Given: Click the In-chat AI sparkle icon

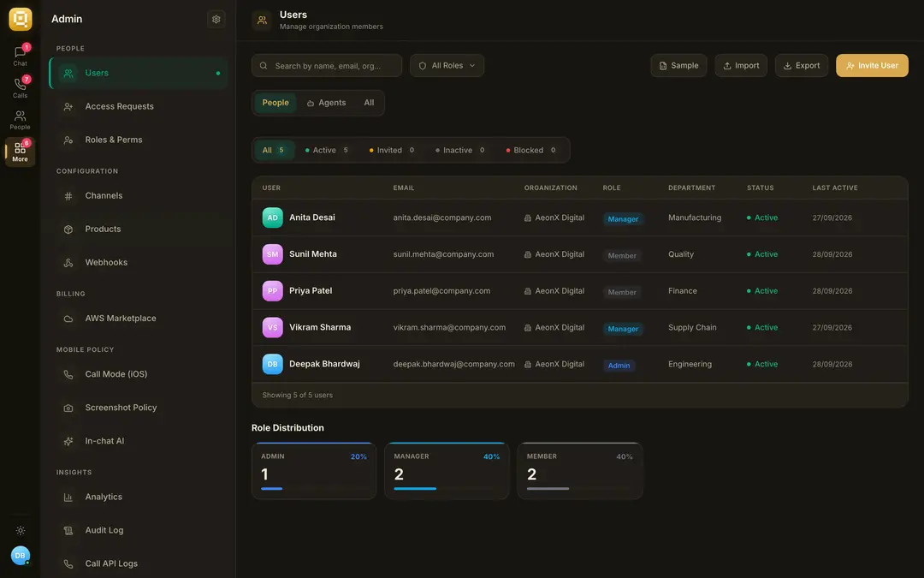Looking at the screenshot, I should 68,441.
